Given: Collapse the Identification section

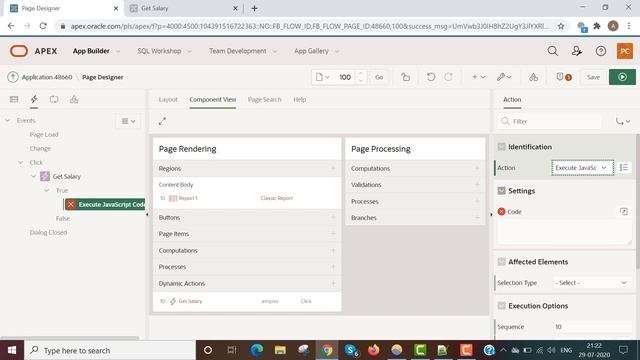Looking at the screenshot, I should (x=501, y=147).
